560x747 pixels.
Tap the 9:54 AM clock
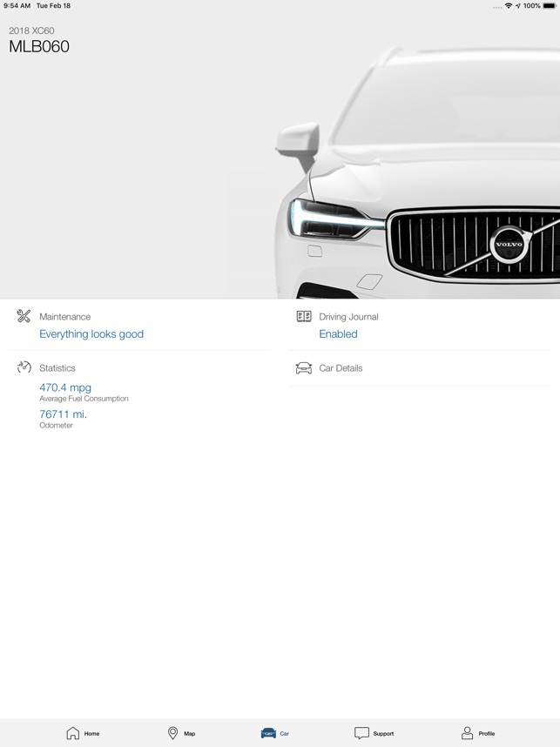pyautogui.click(x=17, y=6)
